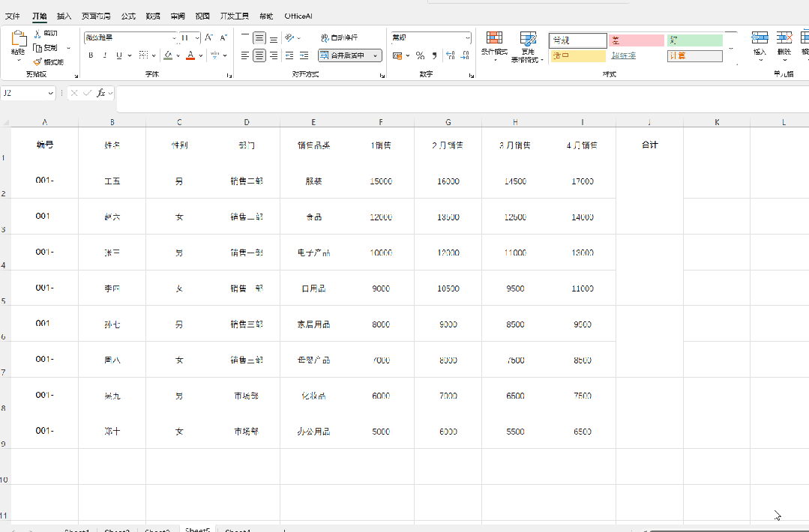The height and width of the screenshot is (532, 809).
Task: Switch to the Insert (插入) ribbon tab
Action: click(64, 16)
